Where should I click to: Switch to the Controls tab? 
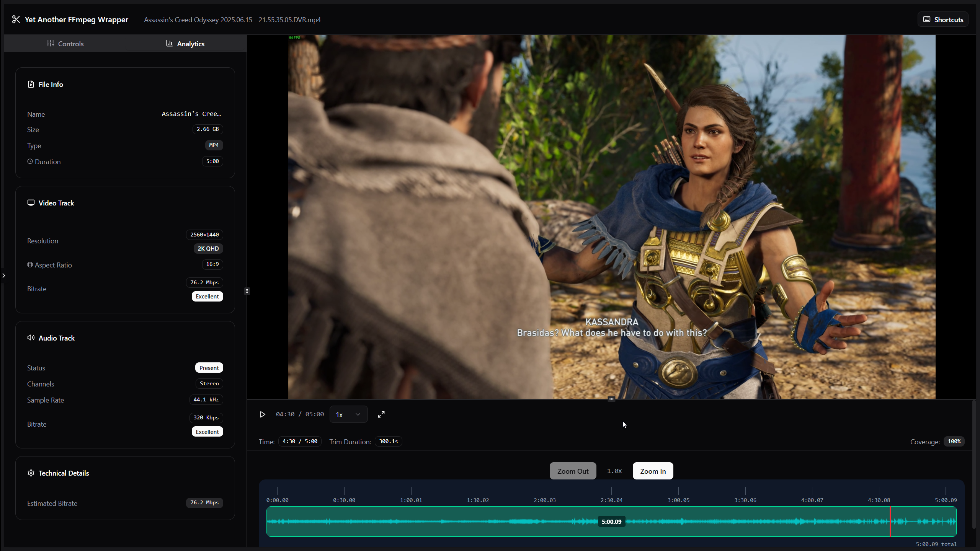(x=65, y=44)
